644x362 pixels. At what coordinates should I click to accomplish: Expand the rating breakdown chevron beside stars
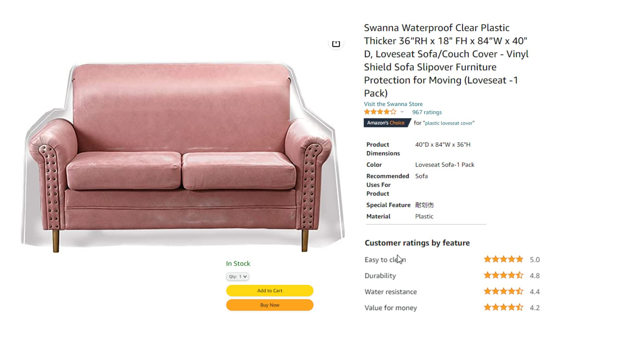tap(402, 112)
